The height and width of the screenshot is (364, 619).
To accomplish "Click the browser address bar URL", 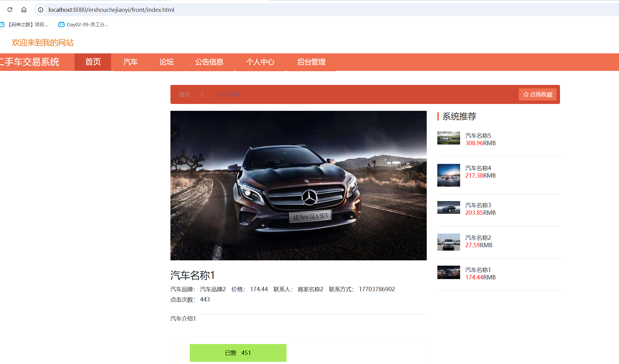I will tap(111, 10).
